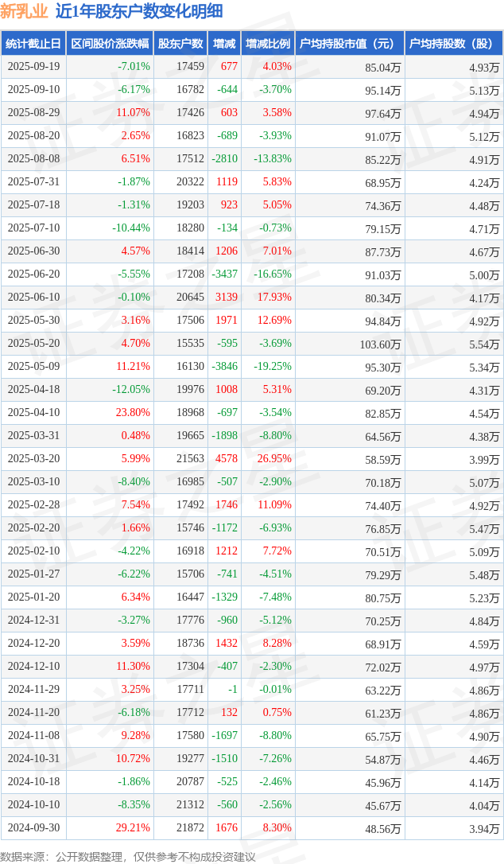Click the 新乳业 stock name in title
The image size is (504, 864).
tap(25, 11)
